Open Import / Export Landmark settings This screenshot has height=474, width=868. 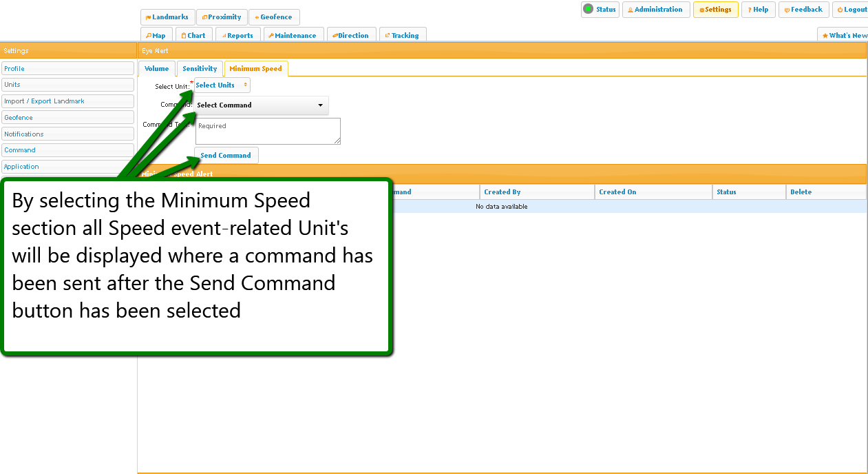pyautogui.click(x=67, y=101)
